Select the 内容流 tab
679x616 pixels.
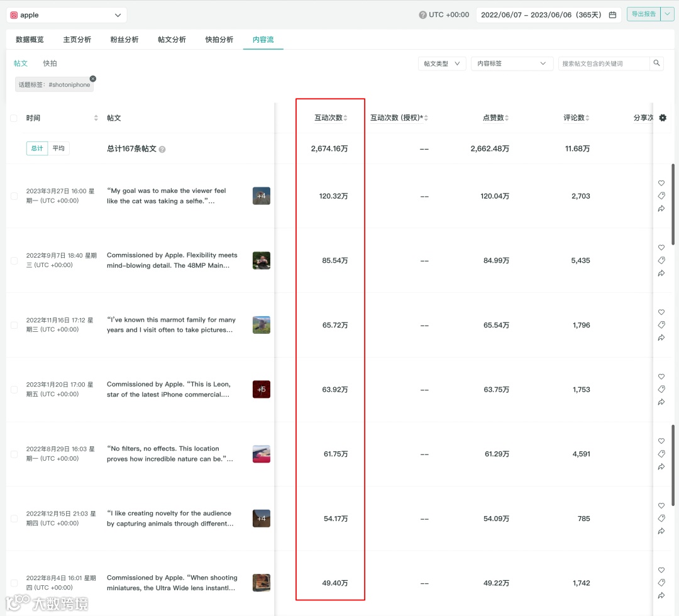coord(263,40)
